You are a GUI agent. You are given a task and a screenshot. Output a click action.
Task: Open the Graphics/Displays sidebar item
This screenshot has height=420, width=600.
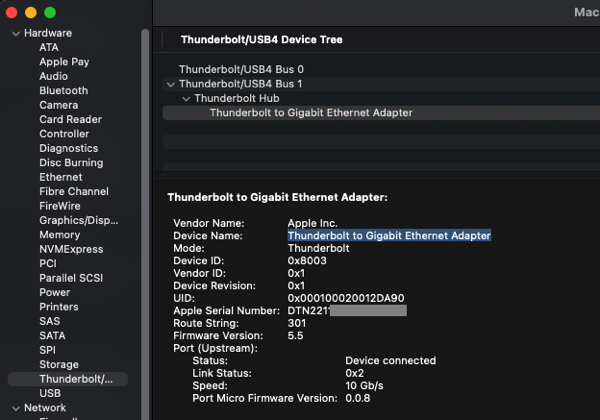[x=78, y=220]
